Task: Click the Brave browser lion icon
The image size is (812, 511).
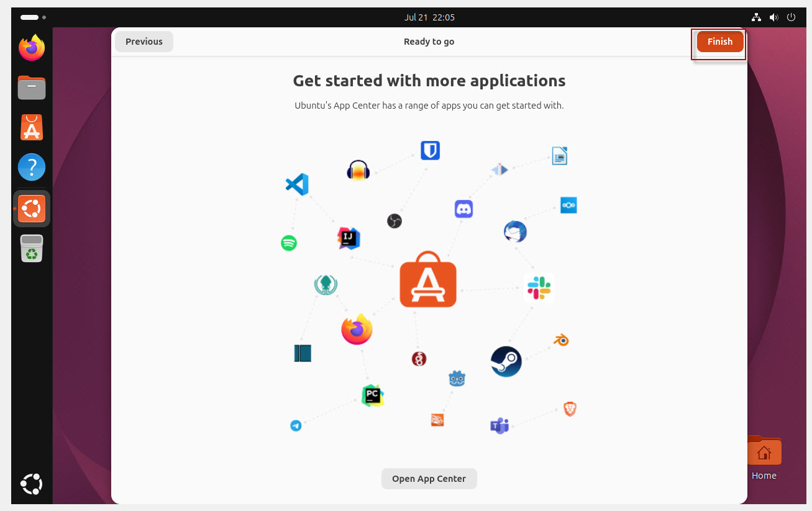Action: pyautogui.click(x=570, y=409)
